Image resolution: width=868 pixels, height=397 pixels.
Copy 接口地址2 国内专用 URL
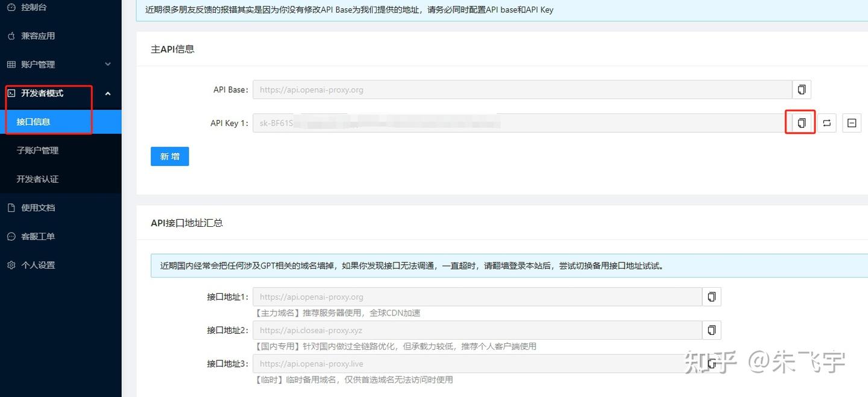[711, 330]
